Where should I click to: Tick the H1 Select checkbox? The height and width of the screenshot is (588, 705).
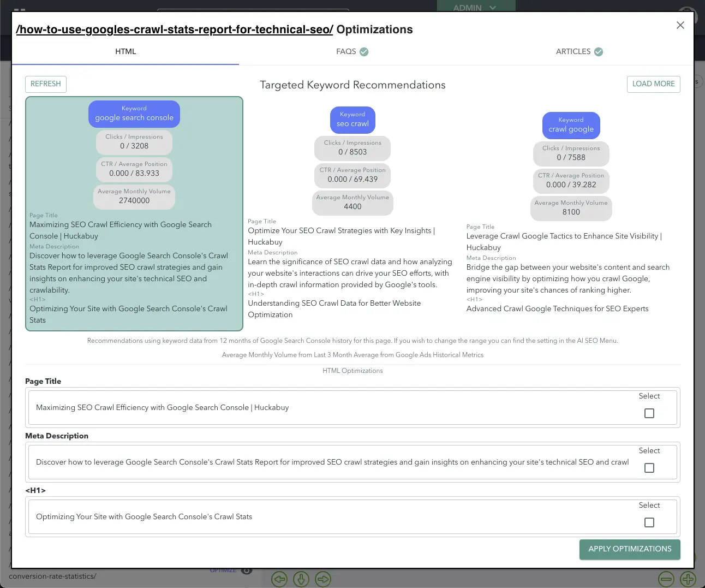pyautogui.click(x=649, y=522)
